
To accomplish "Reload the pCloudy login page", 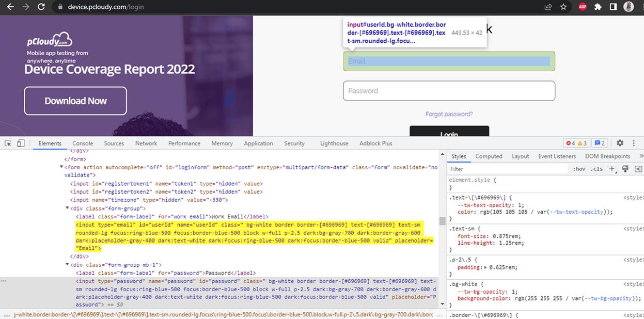I will click(41, 7).
